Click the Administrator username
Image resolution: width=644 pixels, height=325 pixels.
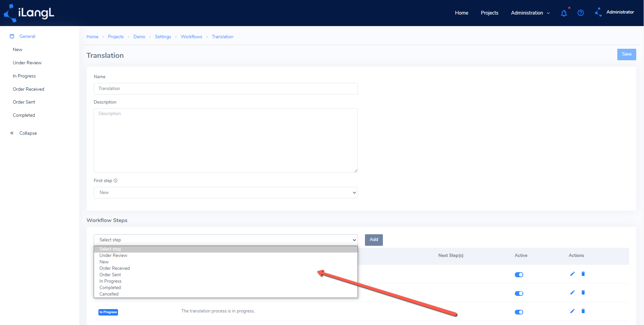click(620, 12)
